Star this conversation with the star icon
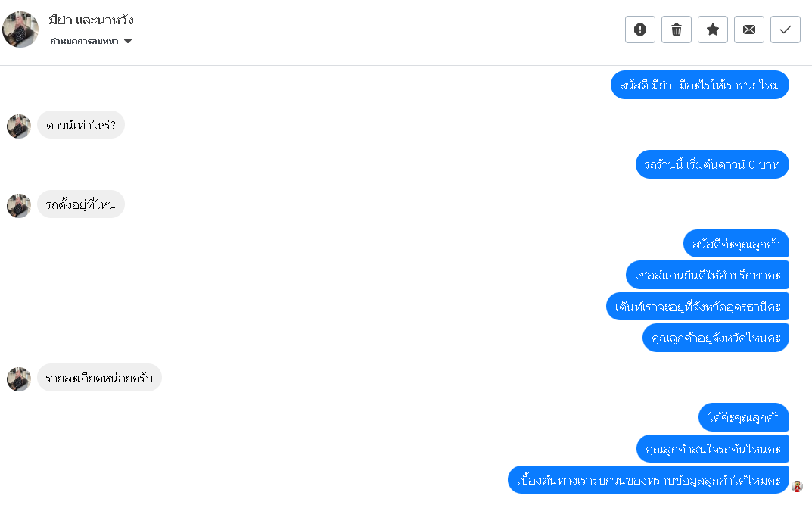Image resolution: width=812 pixels, height=508 pixels. pyautogui.click(x=713, y=30)
